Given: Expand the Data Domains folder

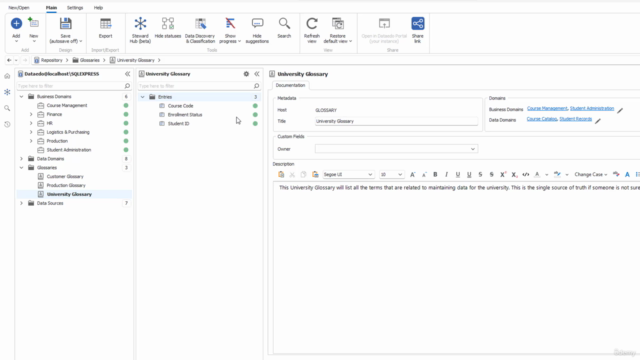Looking at the screenshot, I should 22,159.
